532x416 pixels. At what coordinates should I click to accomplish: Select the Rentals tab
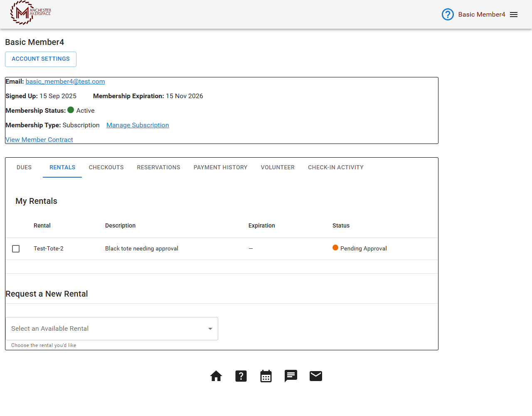pos(62,168)
